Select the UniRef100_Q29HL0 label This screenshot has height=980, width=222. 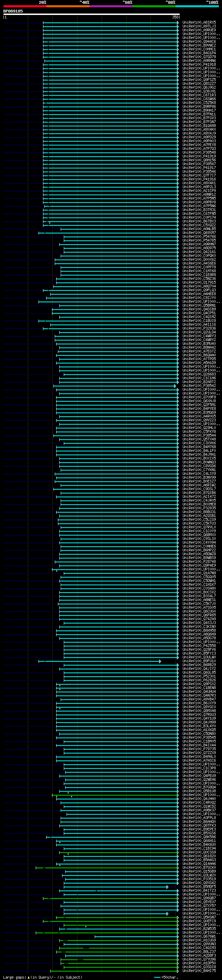click(x=199, y=428)
